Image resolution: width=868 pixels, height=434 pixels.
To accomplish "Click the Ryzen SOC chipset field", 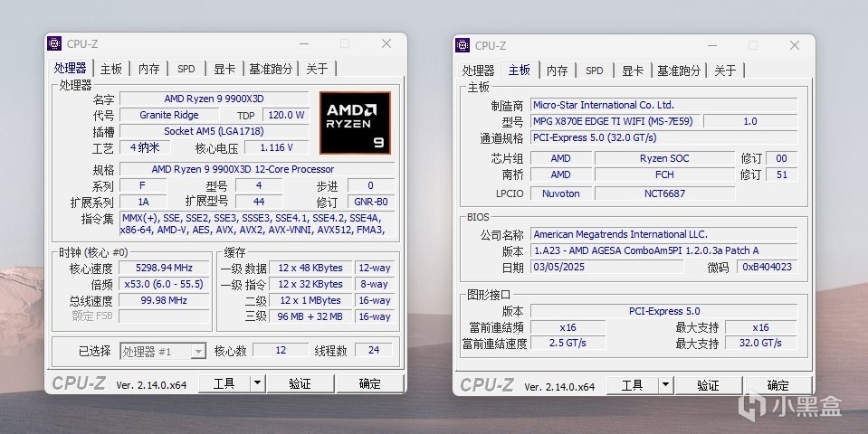I will point(665,158).
